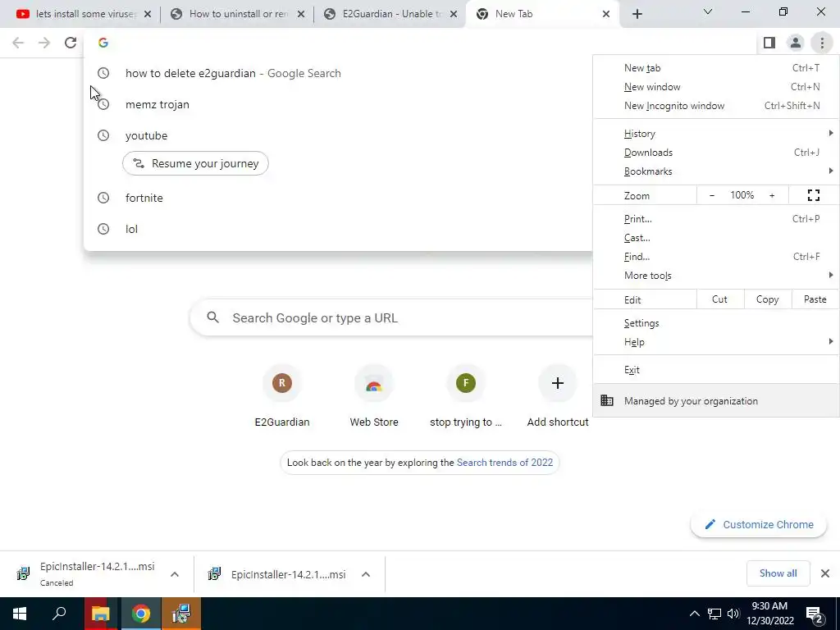Show hidden system tray icons
The image size is (840, 630).
coord(694,614)
